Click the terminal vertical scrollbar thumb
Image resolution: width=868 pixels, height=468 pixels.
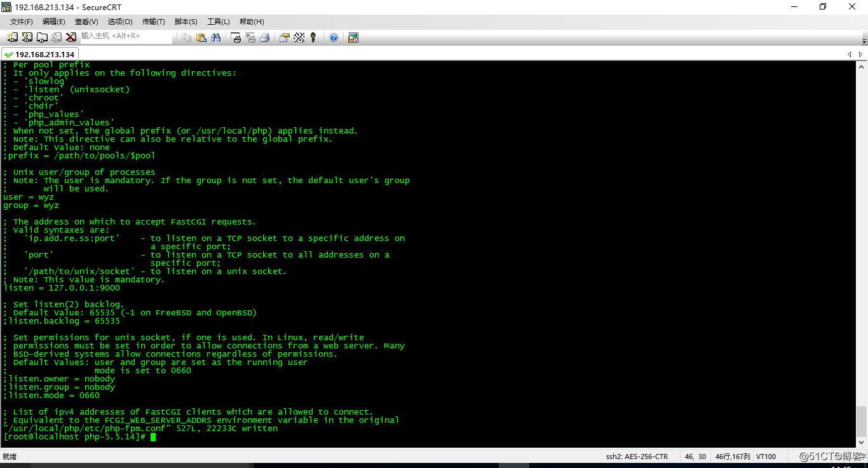click(862, 421)
